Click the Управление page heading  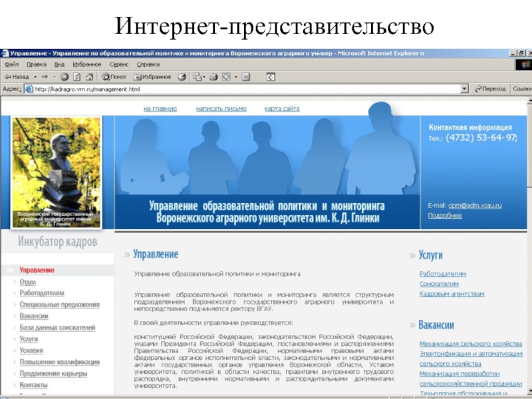[x=156, y=255]
